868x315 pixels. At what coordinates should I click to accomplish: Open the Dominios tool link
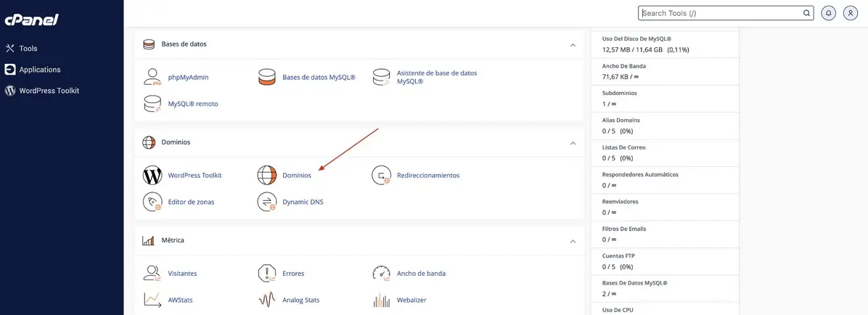(297, 175)
